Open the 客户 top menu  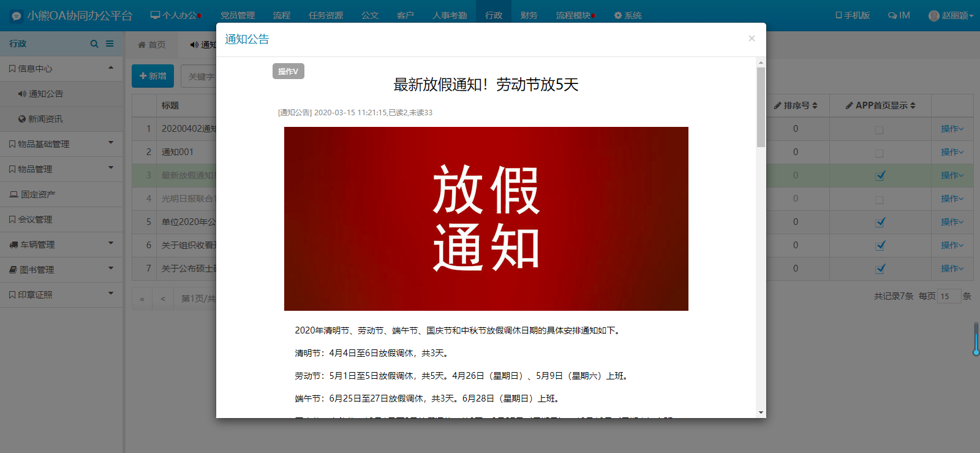405,15
